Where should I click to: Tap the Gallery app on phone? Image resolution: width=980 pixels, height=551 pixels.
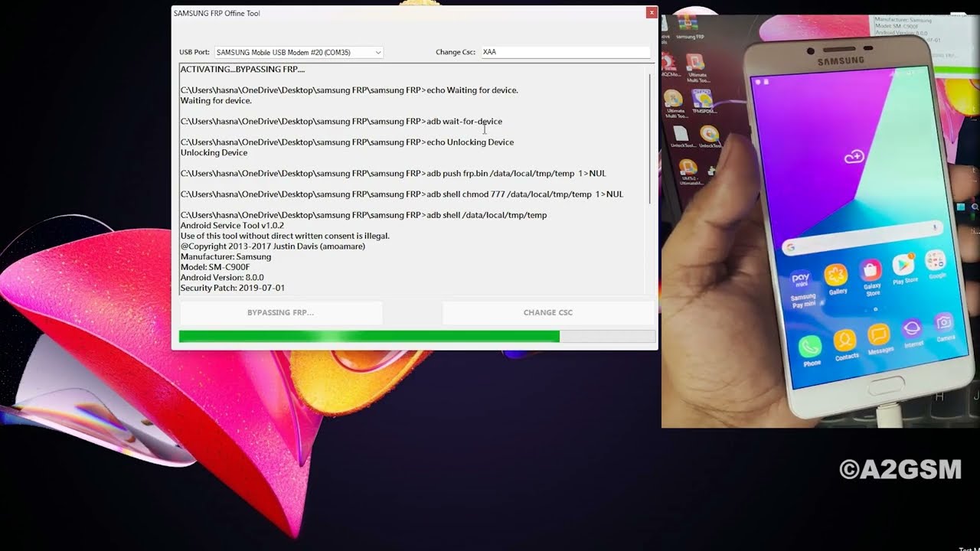coord(836,279)
